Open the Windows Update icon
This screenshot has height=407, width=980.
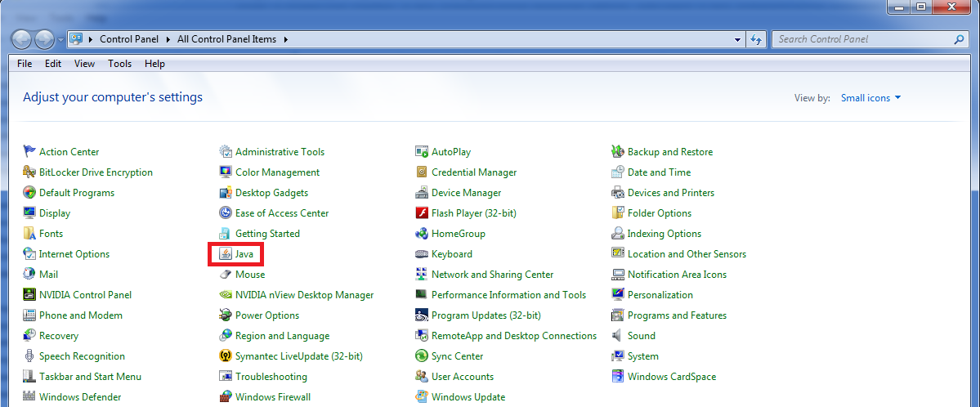[422, 397]
